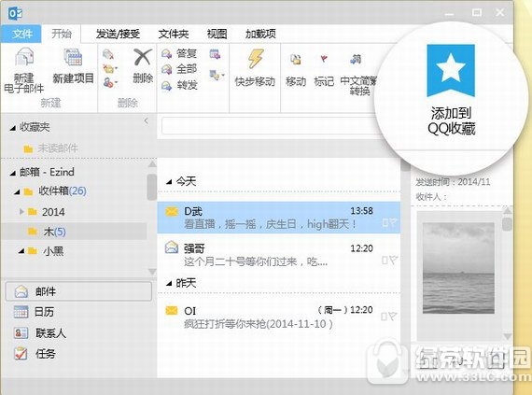Open the More respond actions dropdown
This screenshot has width=532, height=395.
pos(217,75)
